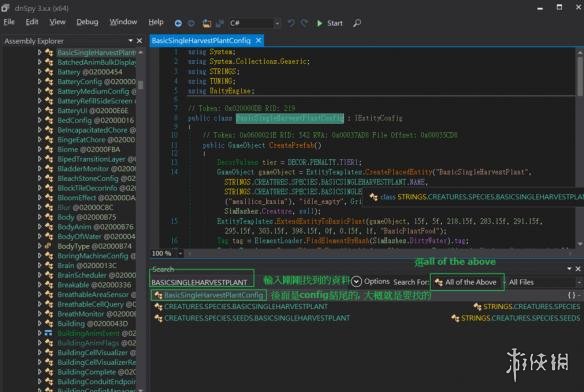Click the BatteryMediumConfig class icon
Viewport: 584px width, 392px height.
point(49,91)
